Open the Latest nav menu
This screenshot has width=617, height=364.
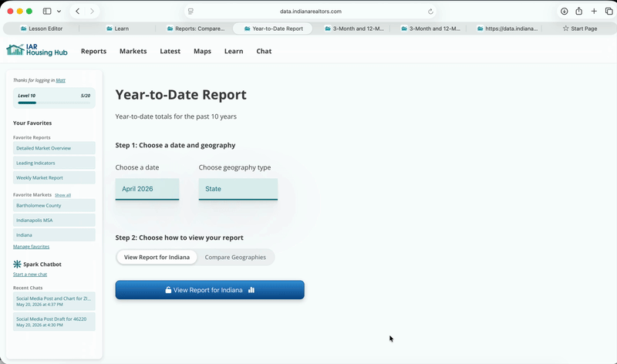pos(170,51)
